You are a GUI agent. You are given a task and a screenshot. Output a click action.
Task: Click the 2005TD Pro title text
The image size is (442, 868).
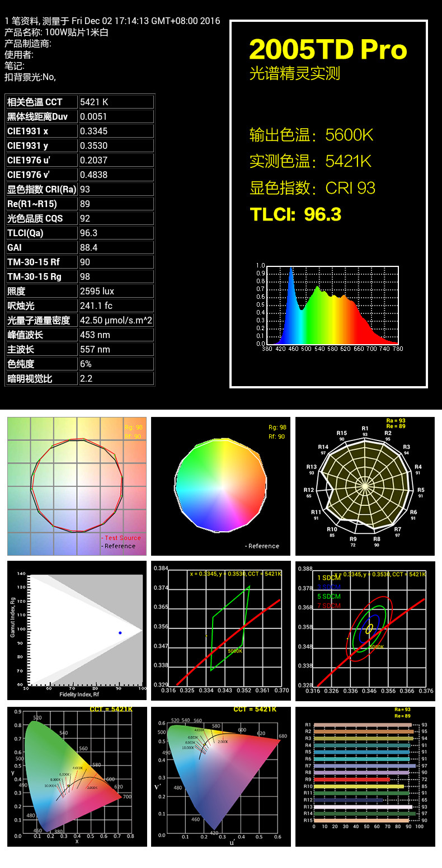pyautogui.click(x=328, y=50)
